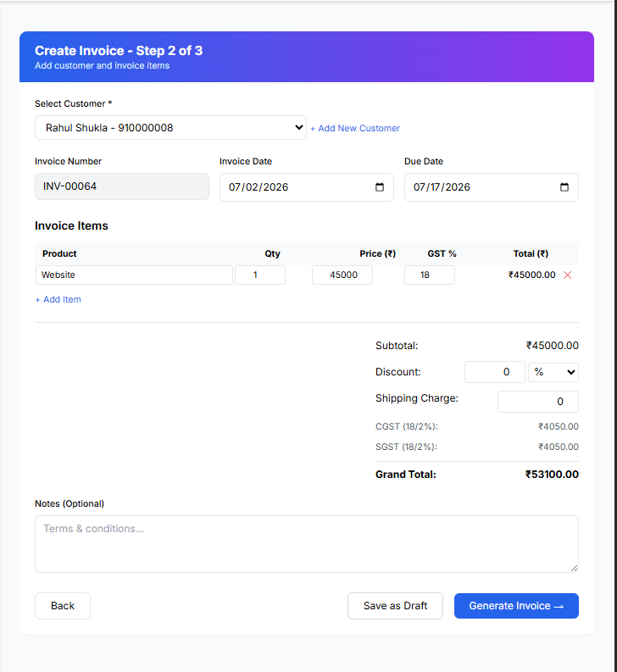
Task: Focus the Invoice Number field INV-00064
Action: coord(122,186)
